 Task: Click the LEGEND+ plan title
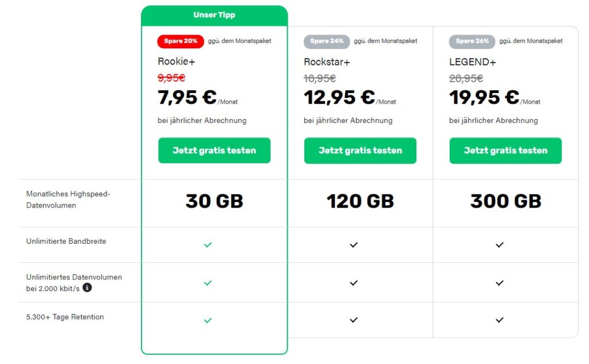coord(473,62)
